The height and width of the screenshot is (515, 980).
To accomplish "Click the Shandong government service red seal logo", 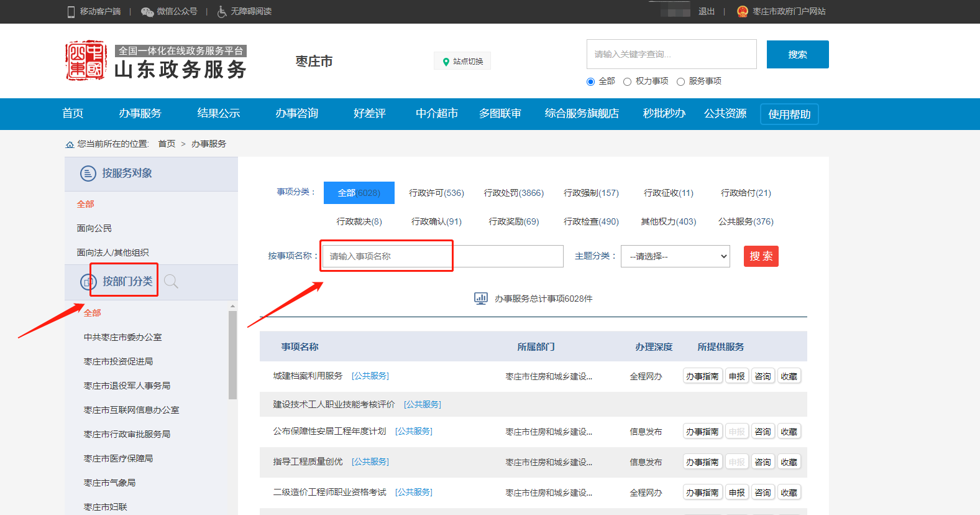I will (x=86, y=61).
